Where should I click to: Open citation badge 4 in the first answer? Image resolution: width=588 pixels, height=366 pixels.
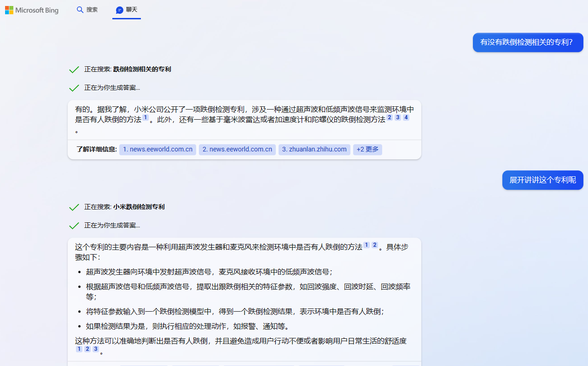pos(406,117)
